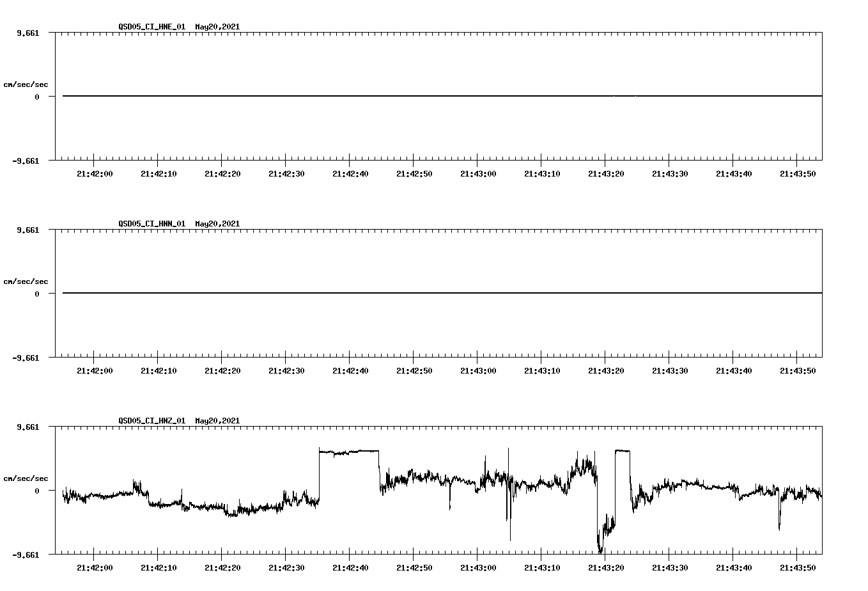
Task: Click the 21:42:30 time label under HNE chart
Action: pos(286,173)
